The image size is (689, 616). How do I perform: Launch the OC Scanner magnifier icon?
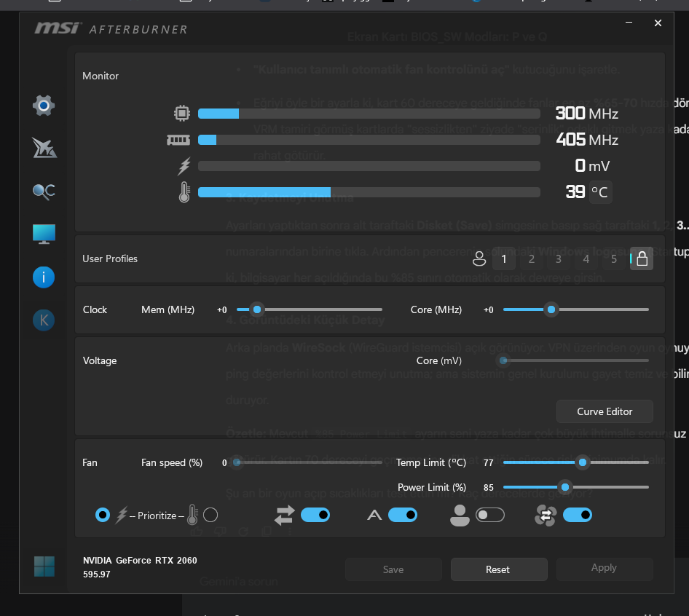pyautogui.click(x=44, y=191)
